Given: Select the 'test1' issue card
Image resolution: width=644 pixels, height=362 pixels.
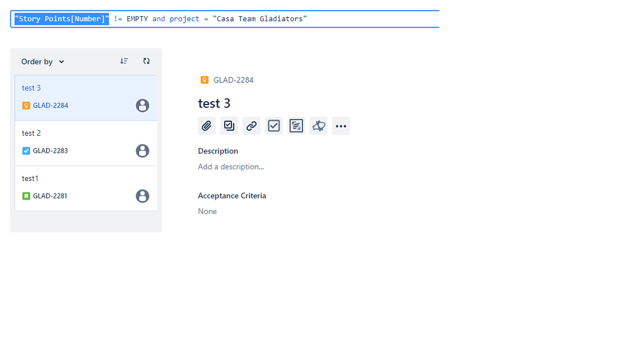Looking at the screenshot, I should [x=86, y=188].
